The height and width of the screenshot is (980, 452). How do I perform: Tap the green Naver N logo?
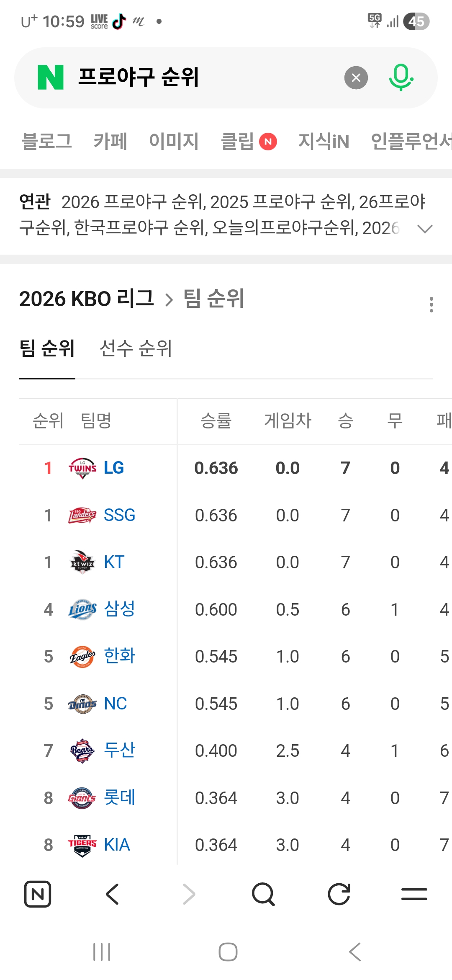click(x=51, y=77)
